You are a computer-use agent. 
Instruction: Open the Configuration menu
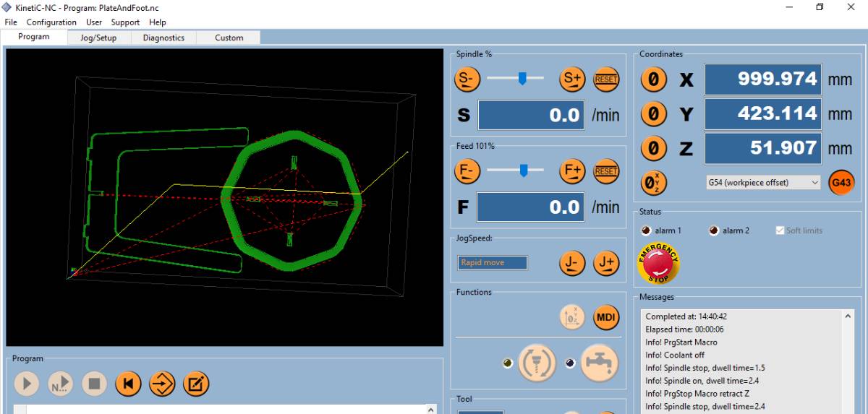(x=51, y=22)
